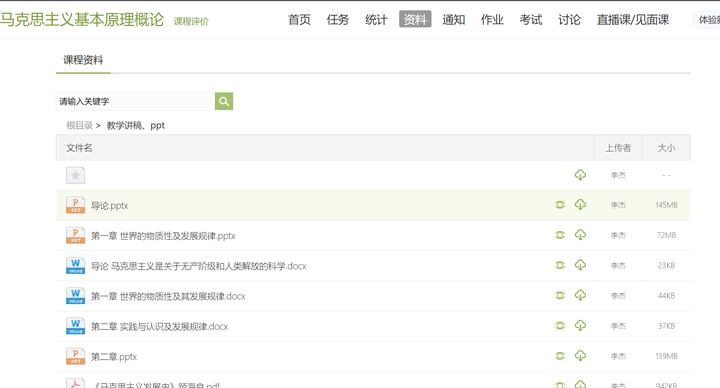Image resolution: width=720 pixels, height=388 pixels.
Task: Click the 体验 button at top right
Action: (x=707, y=20)
